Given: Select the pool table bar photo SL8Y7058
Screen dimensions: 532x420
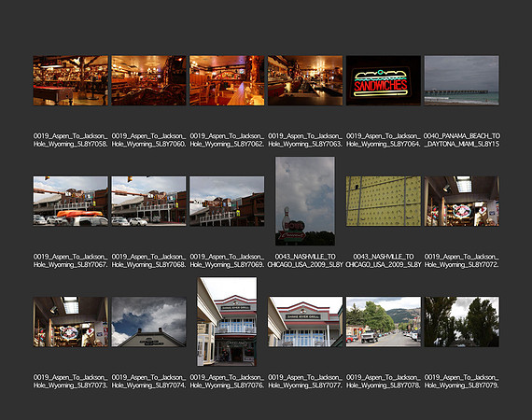Looking at the screenshot, I should (71, 80).
